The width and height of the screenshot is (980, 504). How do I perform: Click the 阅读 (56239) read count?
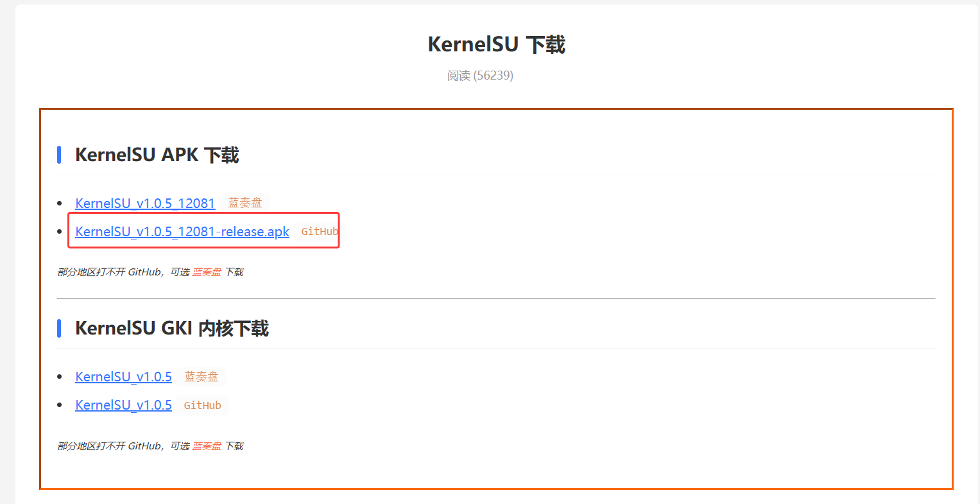[480, 76]
